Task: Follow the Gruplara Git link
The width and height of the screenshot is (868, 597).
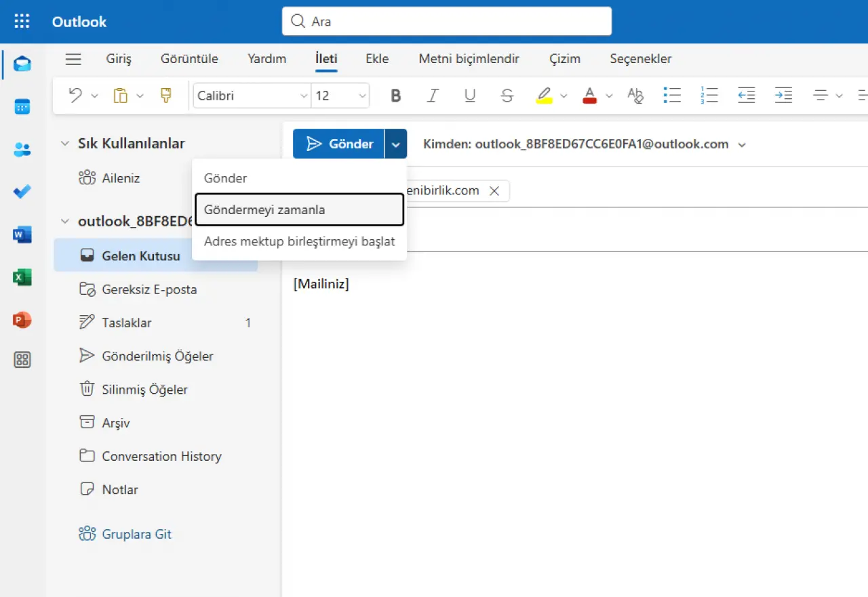Action: (x=136, y=534)
